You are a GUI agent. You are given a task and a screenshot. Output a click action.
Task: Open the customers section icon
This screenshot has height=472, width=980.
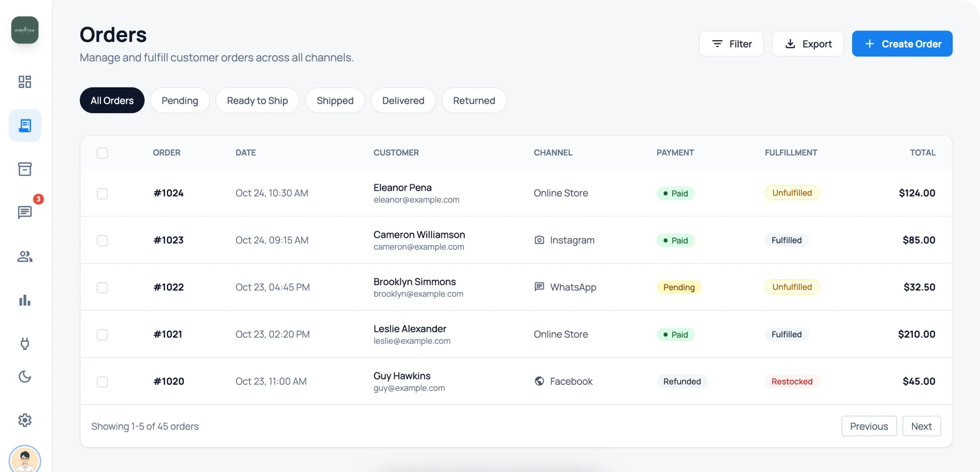coord(25,257)
